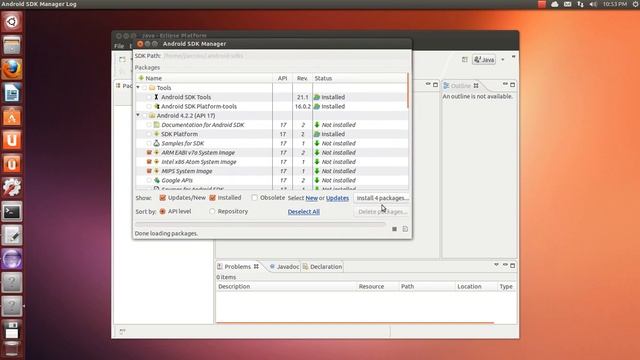Maximize the Outline view in Eclipse

(x=513, y=84)
